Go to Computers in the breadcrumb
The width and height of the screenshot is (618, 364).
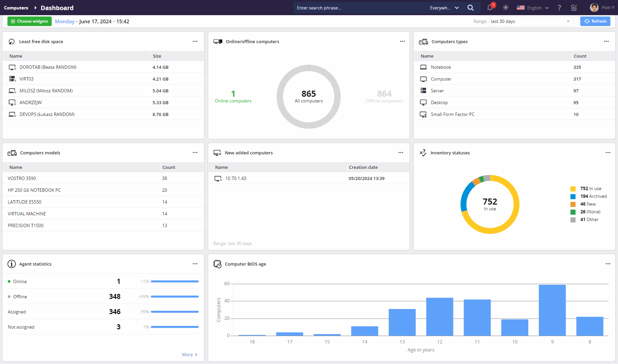tap(16, 8)
